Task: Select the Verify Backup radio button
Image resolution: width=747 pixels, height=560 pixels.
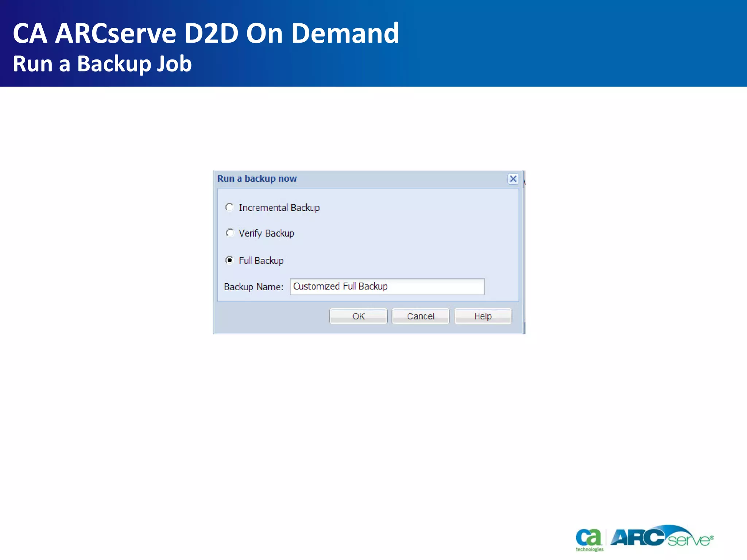Action: click(229, 233)
